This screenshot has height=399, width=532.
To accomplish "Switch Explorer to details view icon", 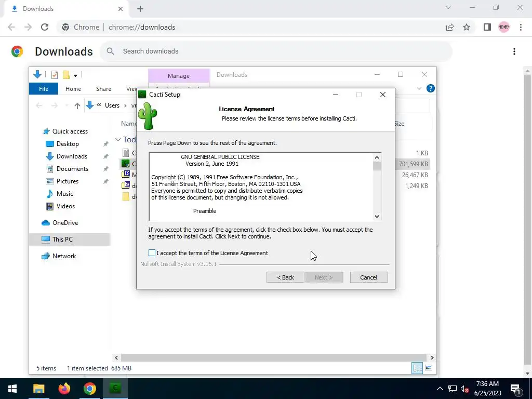I will click(x=417, y=368).
